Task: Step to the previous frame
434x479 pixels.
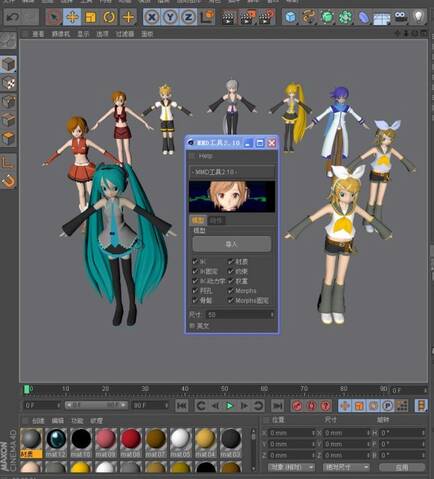Action: 215,405
